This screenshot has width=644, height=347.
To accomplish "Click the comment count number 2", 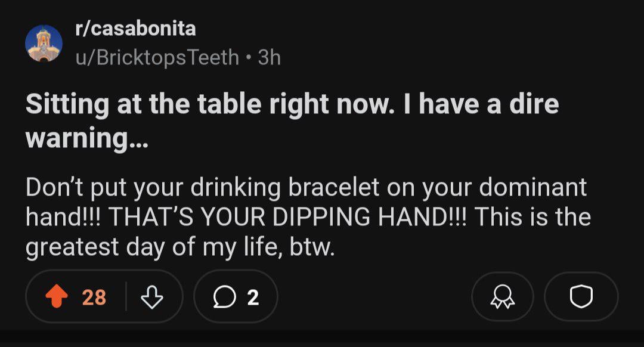I will [253, 297].
